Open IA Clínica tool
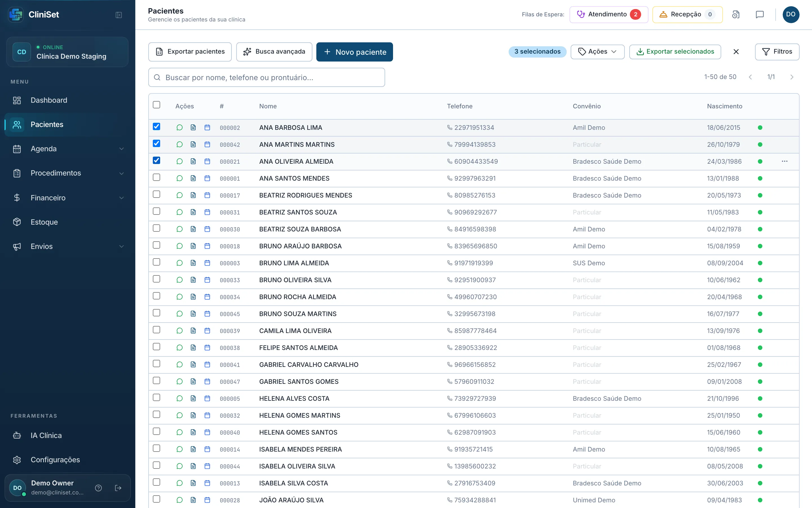Viewport: 812px width, 508px height. 67,435
